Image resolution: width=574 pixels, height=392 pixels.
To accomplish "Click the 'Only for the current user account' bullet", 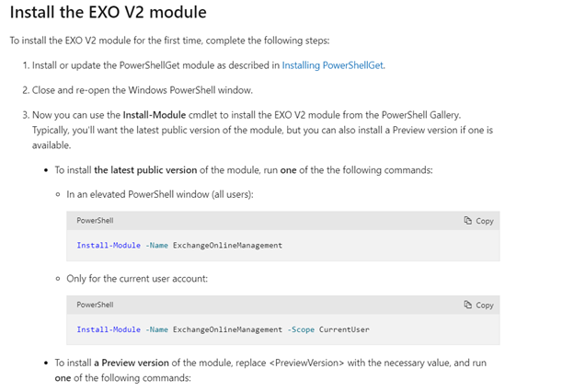I will (137, 279).
